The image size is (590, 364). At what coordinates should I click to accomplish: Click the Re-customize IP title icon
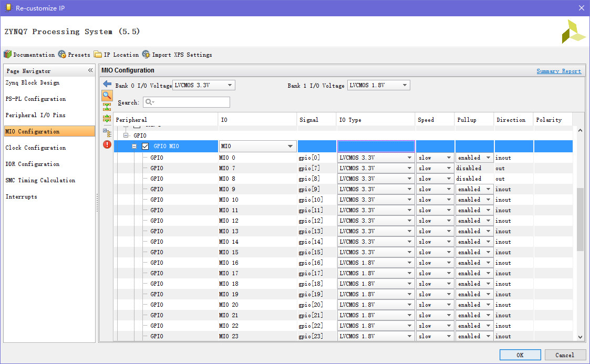[8, 8]
